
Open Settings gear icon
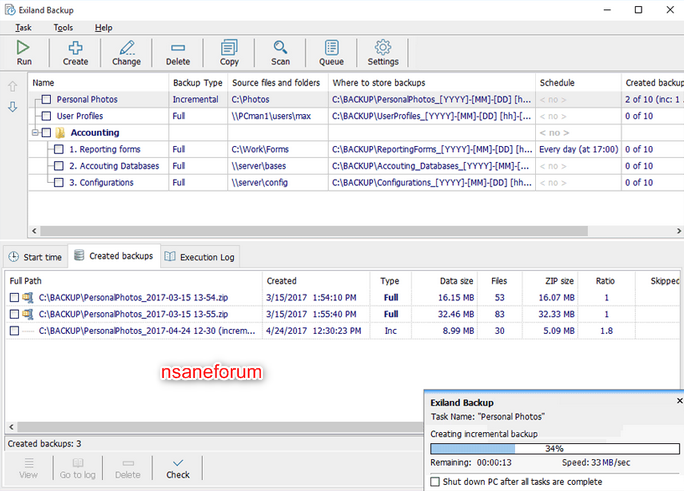click(383, 47)
